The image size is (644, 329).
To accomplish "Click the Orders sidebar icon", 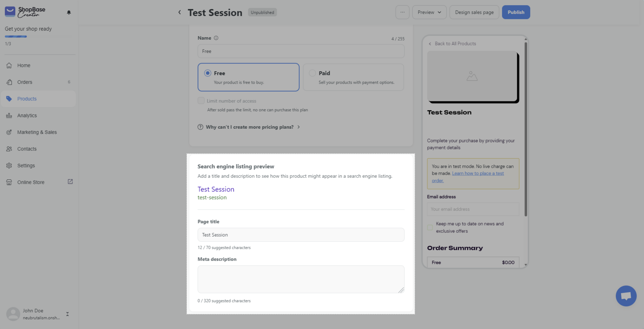I will [9, 82].
